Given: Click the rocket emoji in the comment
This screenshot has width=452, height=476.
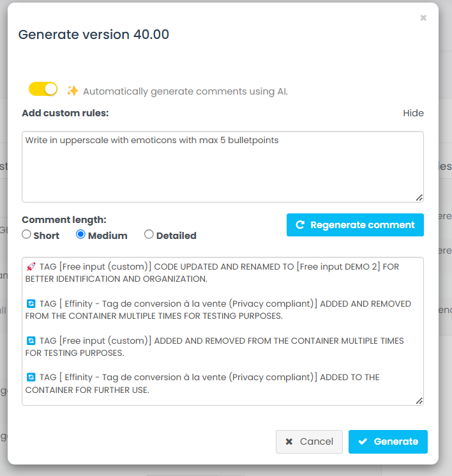Looking at the screenshot, I should click(x=31, y=266).
